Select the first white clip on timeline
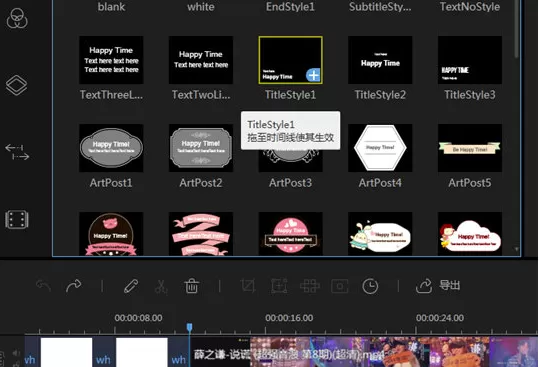This screenshot has height=367, width=539. [x=66, y=352]
